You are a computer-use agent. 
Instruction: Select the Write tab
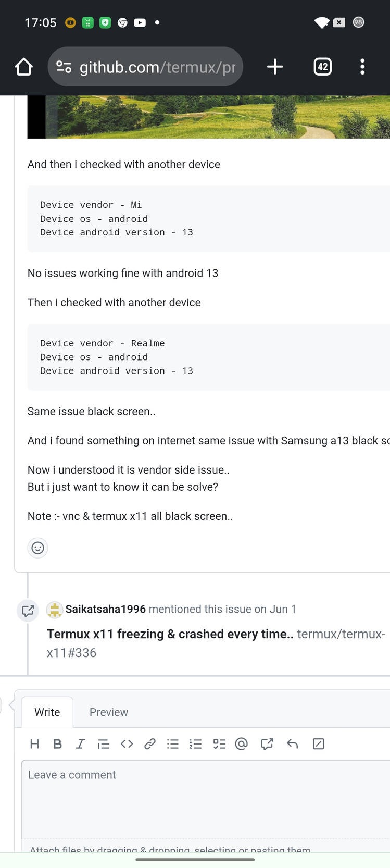[47, 712]
